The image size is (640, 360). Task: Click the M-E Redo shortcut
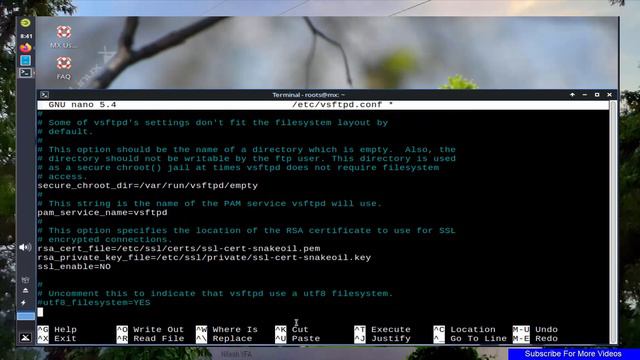pos(535,338)
